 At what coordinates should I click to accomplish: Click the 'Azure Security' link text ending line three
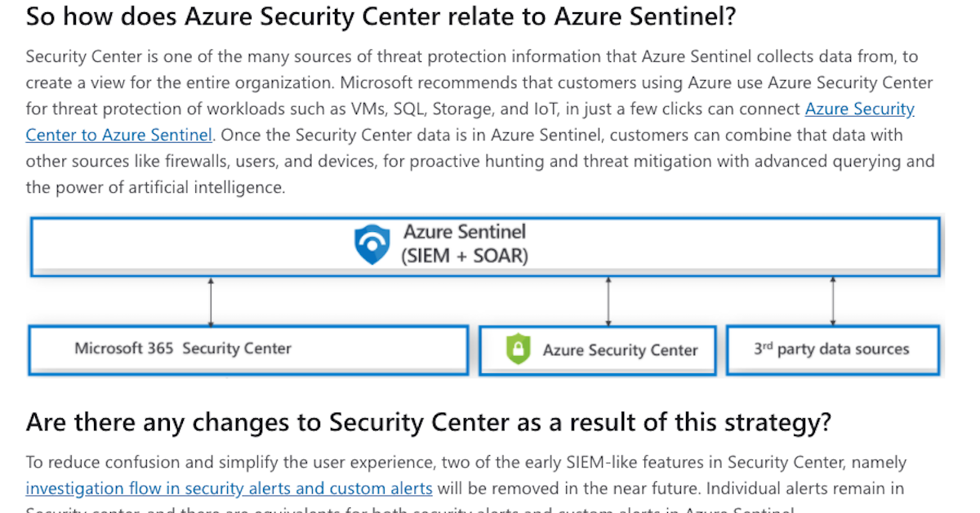859,109
